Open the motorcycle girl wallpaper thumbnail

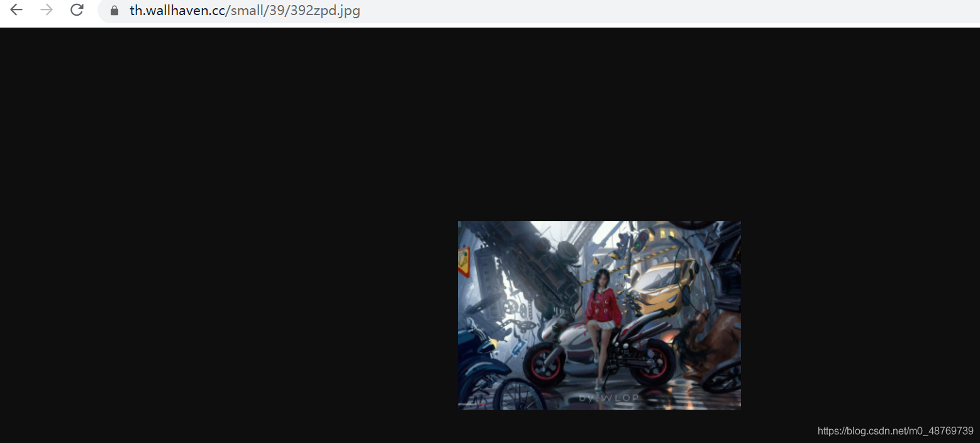tap(599, 315)
